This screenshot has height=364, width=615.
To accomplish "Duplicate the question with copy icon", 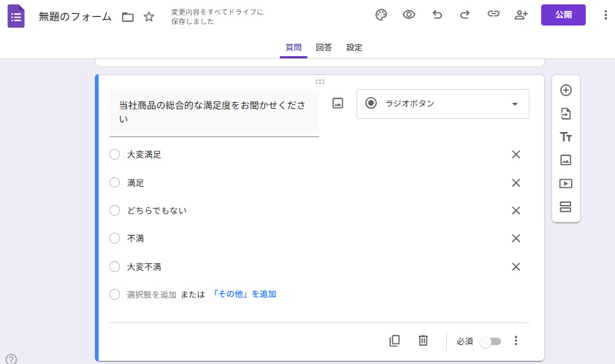I will 394,341.
